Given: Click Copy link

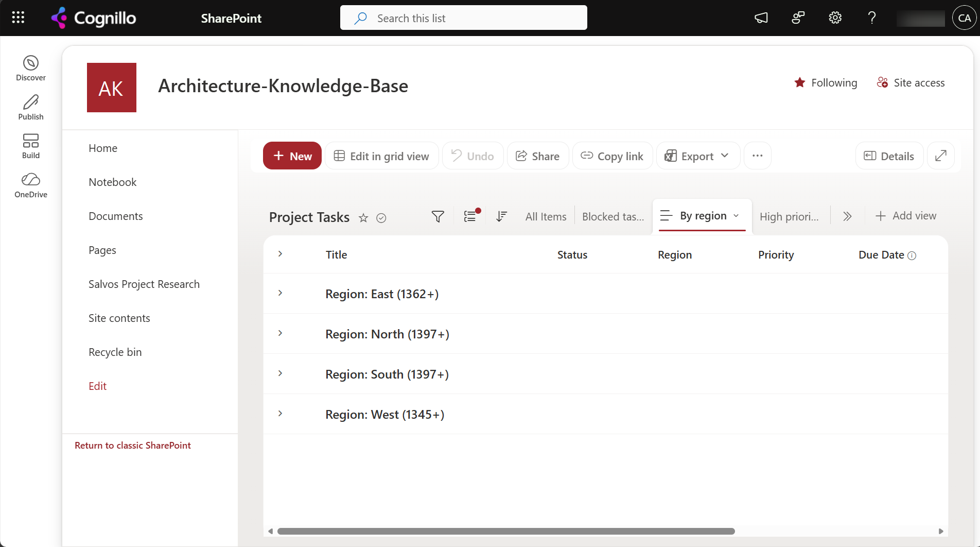Looking at the screenshot, I should [612, 156].
